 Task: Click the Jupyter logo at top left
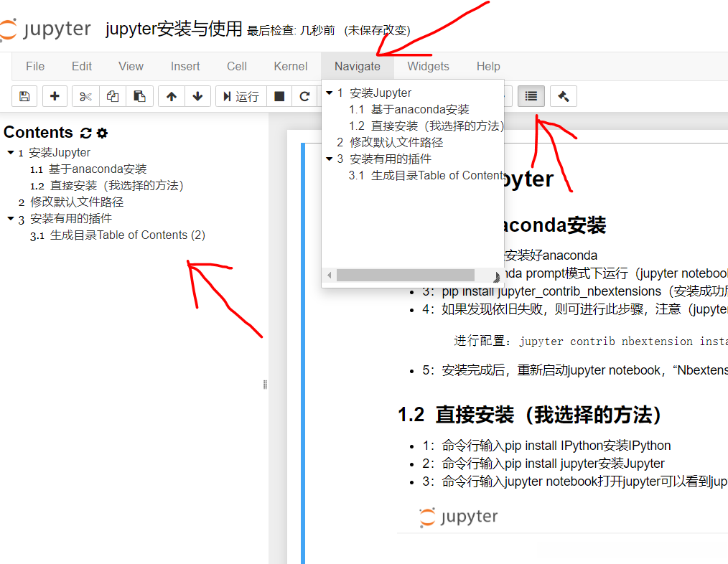45,29
